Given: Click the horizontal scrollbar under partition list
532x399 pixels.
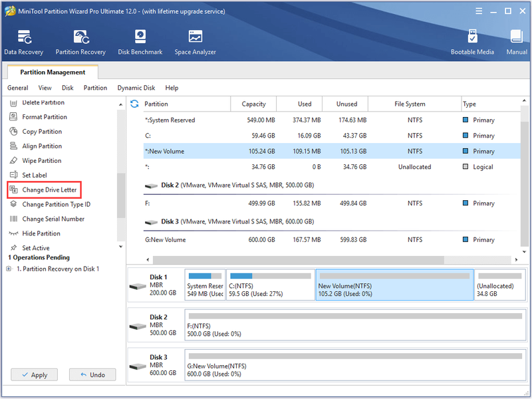Looking at the screenshot, I should [298, 260].
